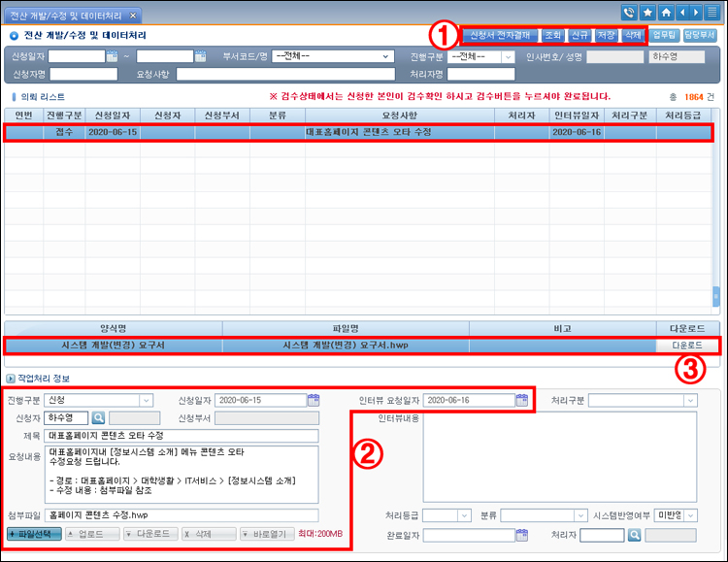Image resolution: width=728 pixels, height=562 pixels.
Task: Click the 양식명 column header
Action: (114, 328)
